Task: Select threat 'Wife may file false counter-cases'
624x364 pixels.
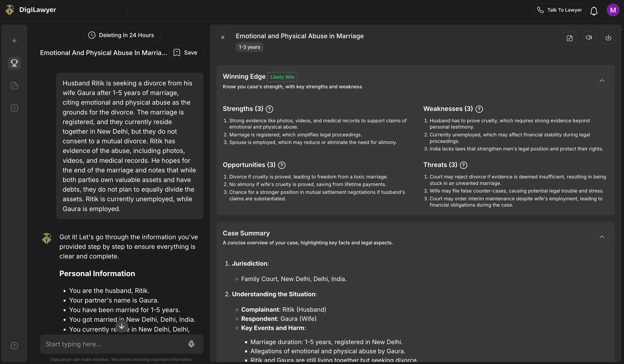Action: click(517, 191)
